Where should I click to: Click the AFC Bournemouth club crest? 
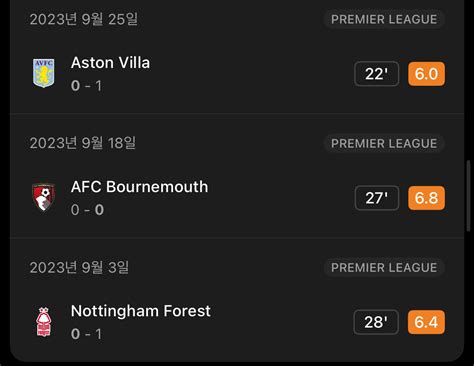coord(44,197)
